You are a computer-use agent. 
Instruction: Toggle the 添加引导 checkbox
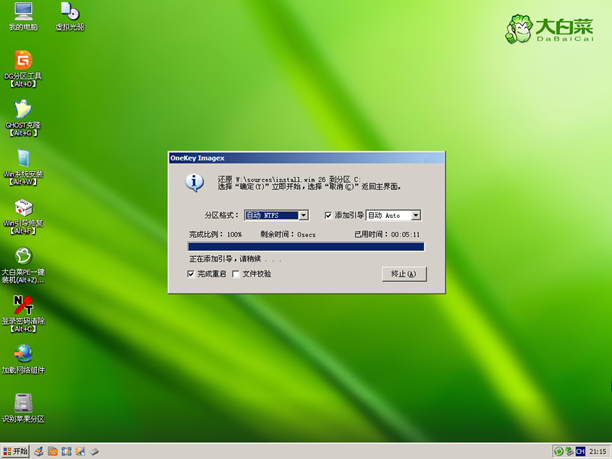pyautogui.click(x=328, y=215)
